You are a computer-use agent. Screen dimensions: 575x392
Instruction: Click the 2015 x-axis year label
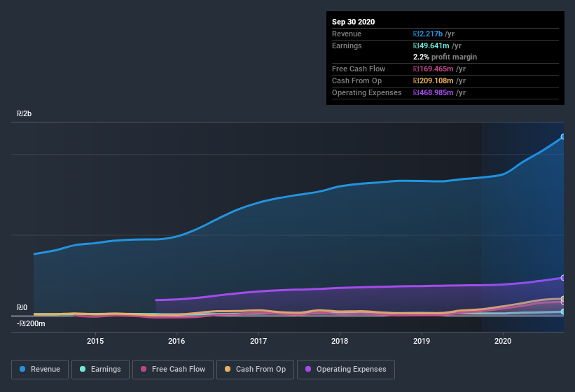[x=95, y=341]
